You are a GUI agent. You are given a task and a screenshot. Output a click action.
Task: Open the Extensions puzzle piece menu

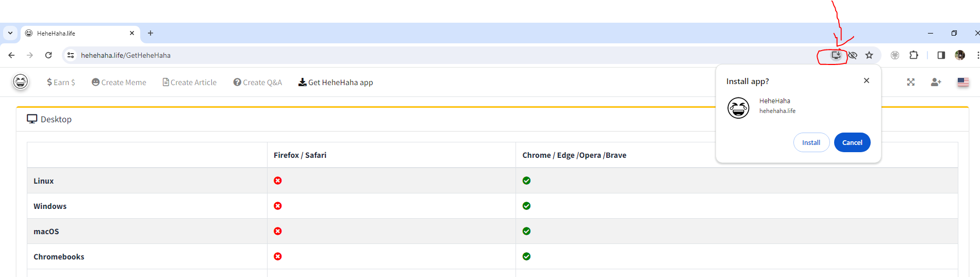click(x=913, y=55)
